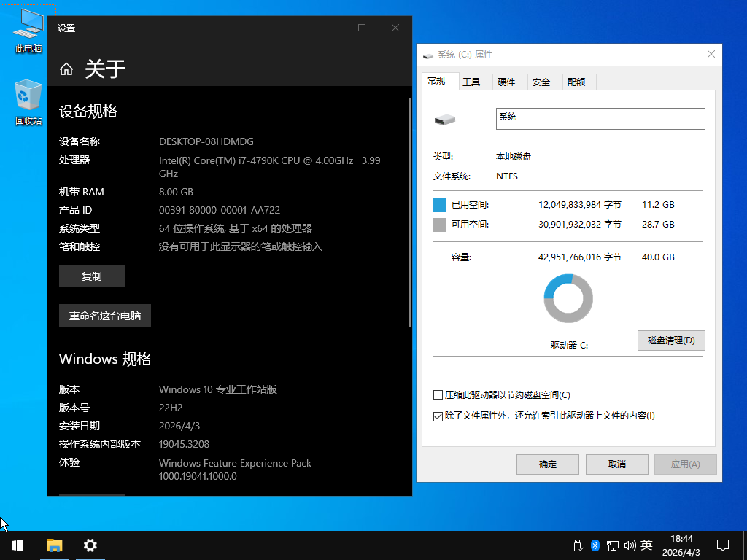
Task: Uncheck the file content indexing checkbox
Action: pos(438,416)
